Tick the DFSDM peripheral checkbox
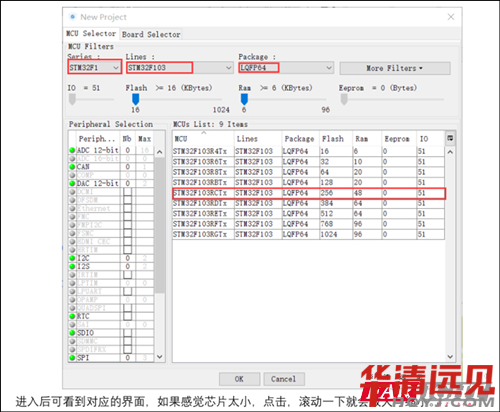This screenshot has width=500, height=412. tap(127, 200)
